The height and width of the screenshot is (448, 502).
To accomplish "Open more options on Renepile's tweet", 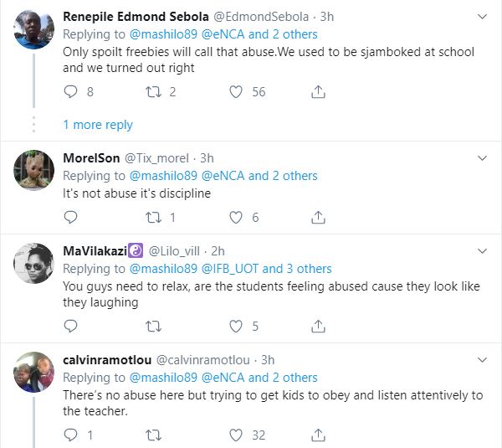I will point(481,17).
